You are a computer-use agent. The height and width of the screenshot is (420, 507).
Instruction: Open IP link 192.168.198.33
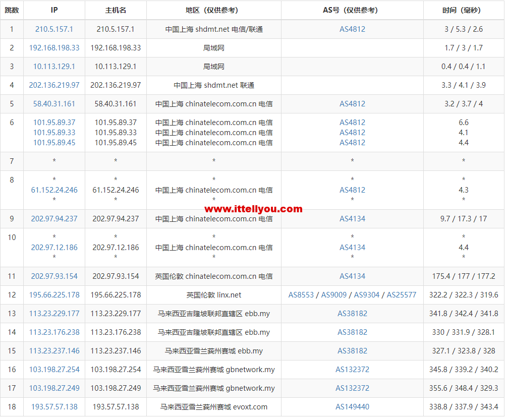(54, 48)
